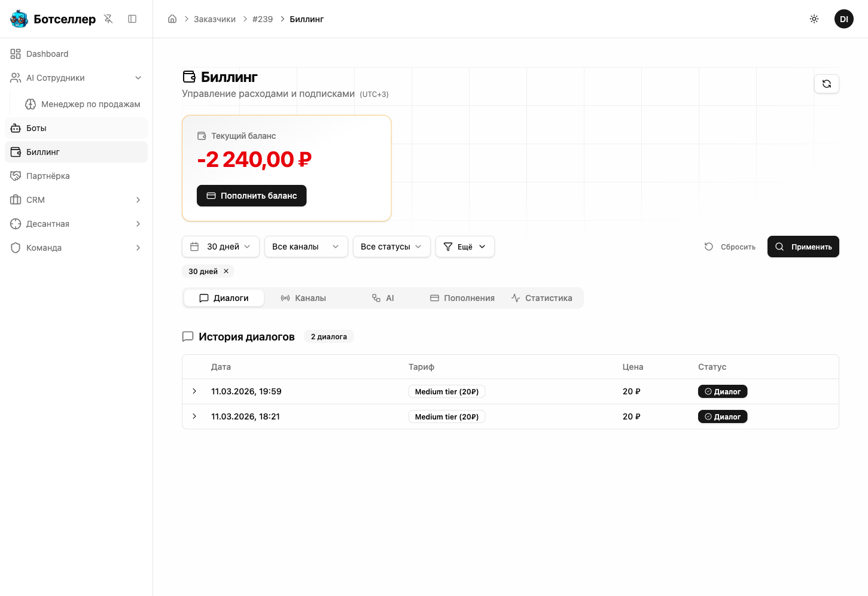Click the Пополнить баланс button
The image size is (868, 596).
point(251,196)
